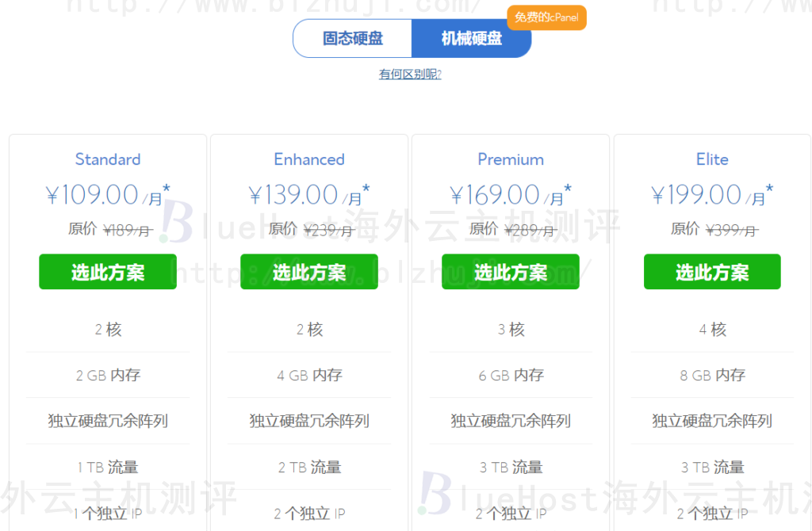Click the original price ¥239/月

tap(329, 231)
